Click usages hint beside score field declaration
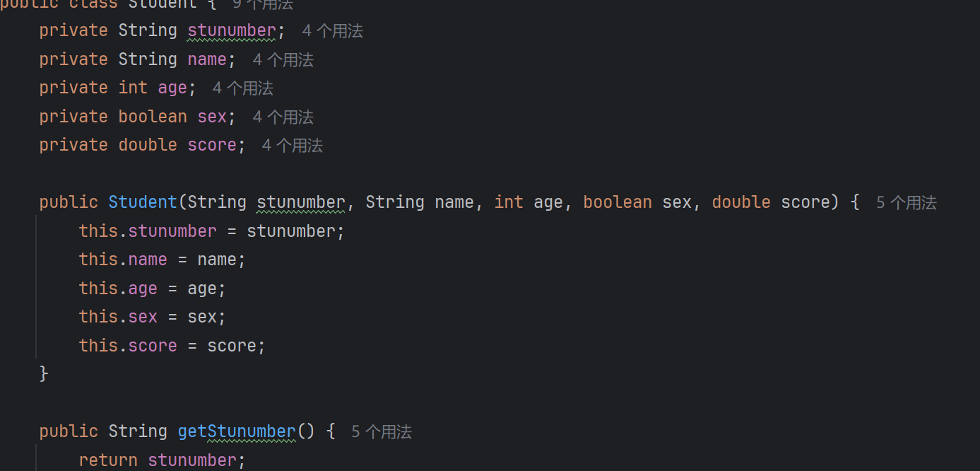Image resolution: width=980 pixels, height=471 pixels. tap(292, 146)
